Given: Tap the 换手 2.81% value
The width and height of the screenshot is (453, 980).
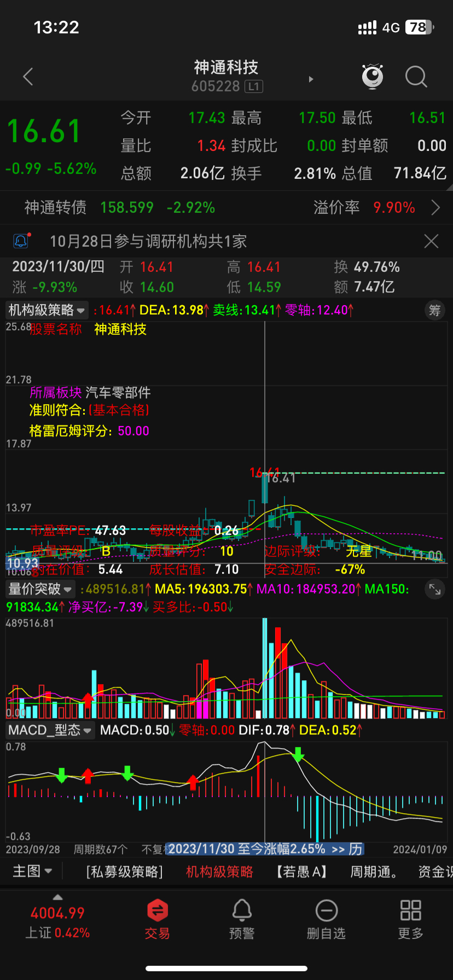Looking at the screenshot, I should point(315,173).
